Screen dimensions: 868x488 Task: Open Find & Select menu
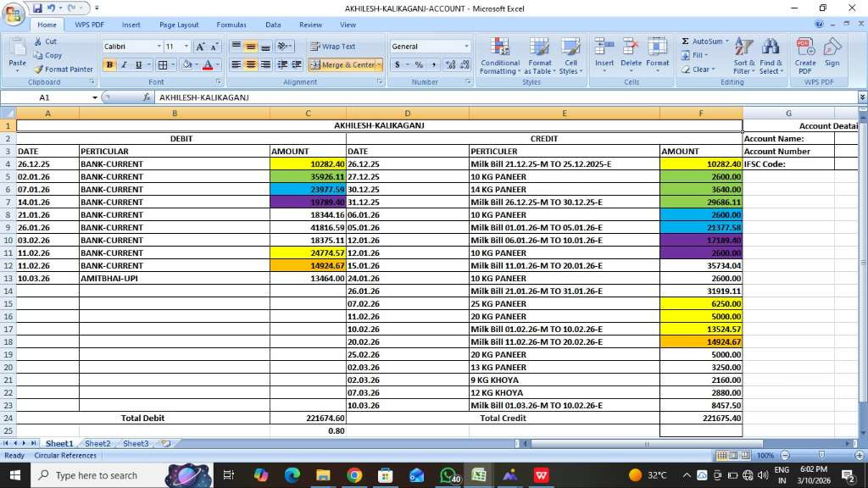[771, 56]
